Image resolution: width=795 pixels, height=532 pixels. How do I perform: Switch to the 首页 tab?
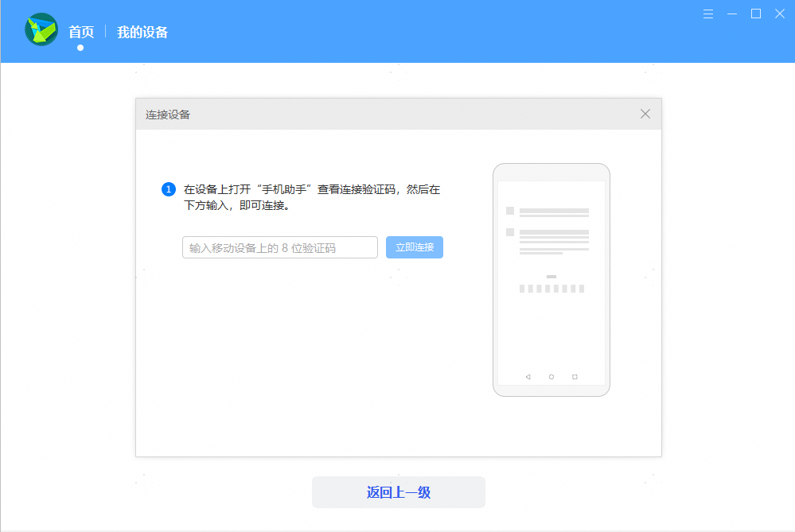coord(80,32)
